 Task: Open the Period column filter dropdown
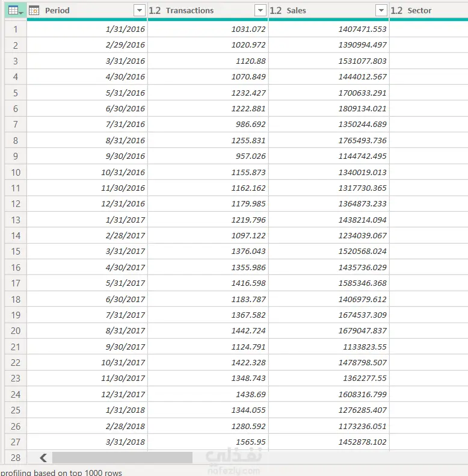140,11
